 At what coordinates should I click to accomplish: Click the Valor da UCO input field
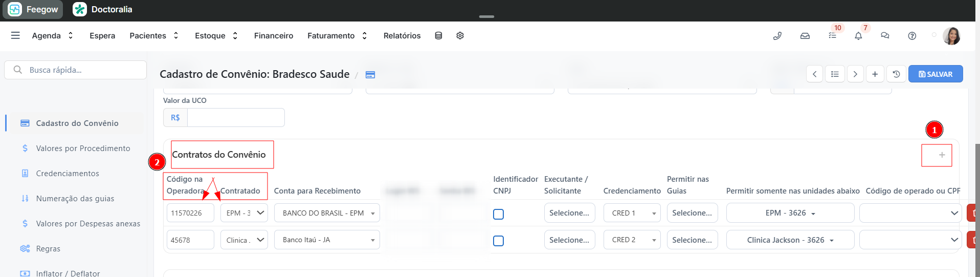coord(236,118)
